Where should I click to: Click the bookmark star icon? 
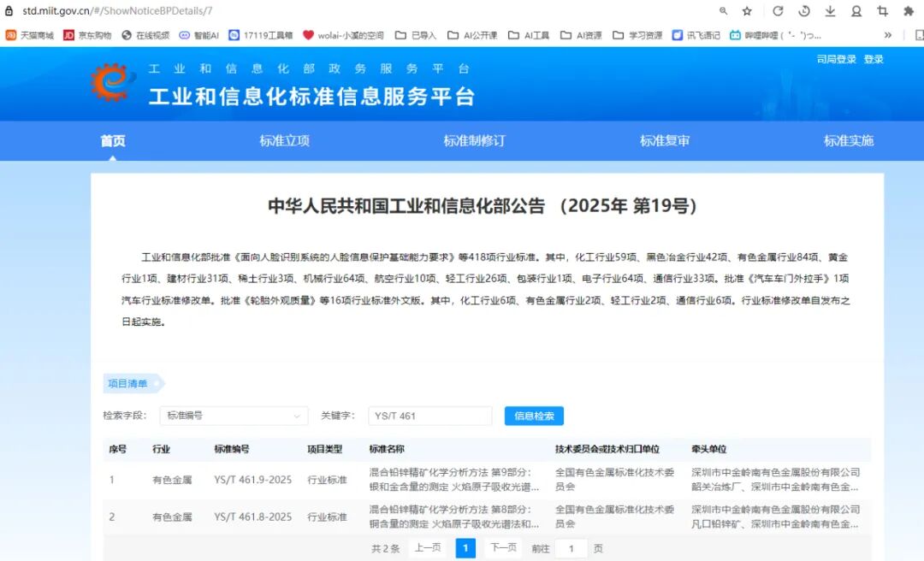pyautogui.click(x=747, y=11)
